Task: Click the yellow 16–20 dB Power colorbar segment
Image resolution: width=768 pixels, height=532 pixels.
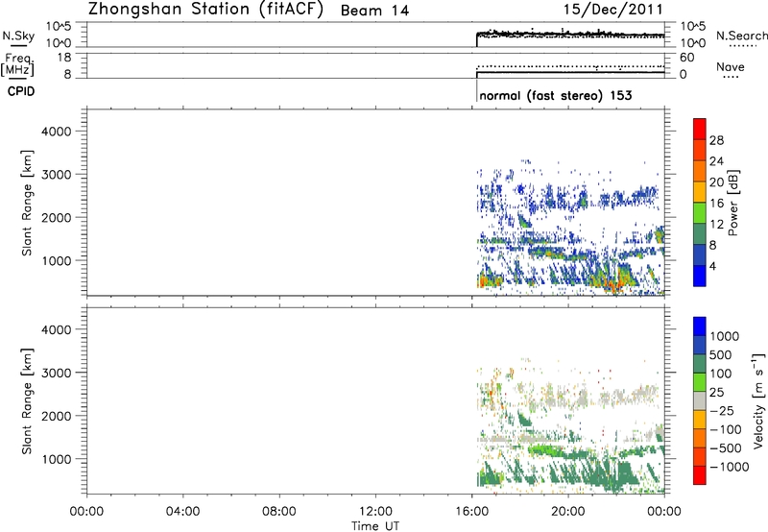Action: 700,192
